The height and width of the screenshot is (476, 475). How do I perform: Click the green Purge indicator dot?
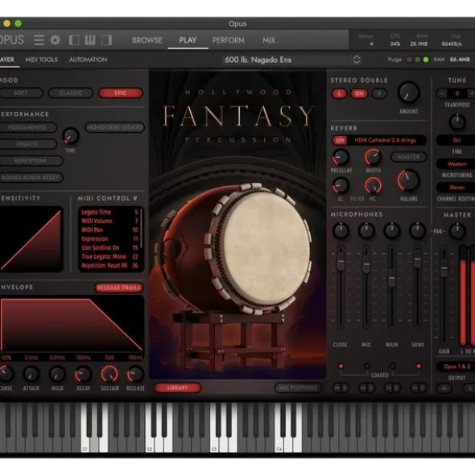coord(426,60)
